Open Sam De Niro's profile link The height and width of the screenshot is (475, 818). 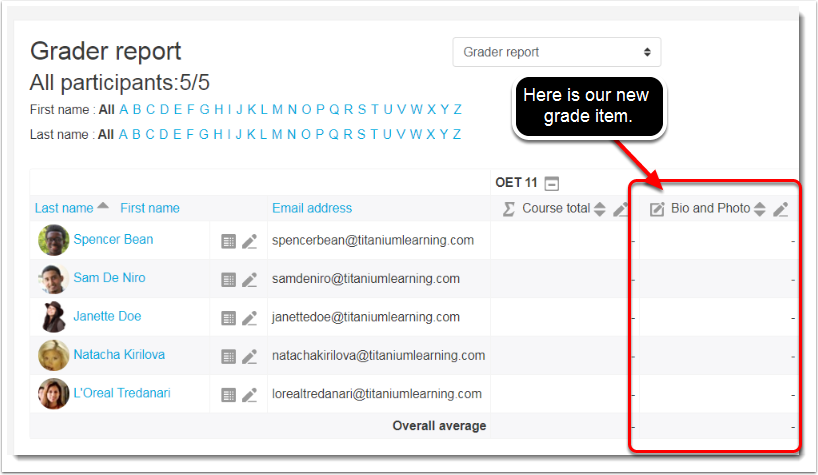click(110, 277)
